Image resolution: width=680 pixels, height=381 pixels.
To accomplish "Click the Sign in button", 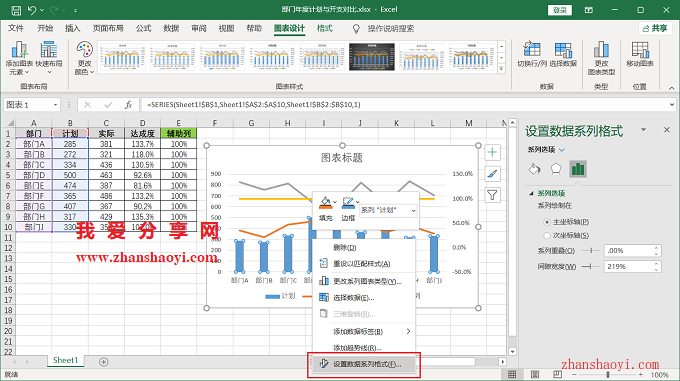I will [560, 10].
